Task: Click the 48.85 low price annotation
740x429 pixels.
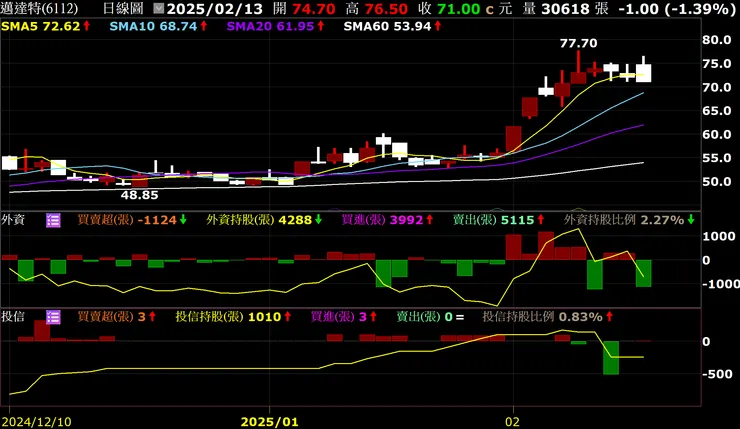Action: (139, 195)
